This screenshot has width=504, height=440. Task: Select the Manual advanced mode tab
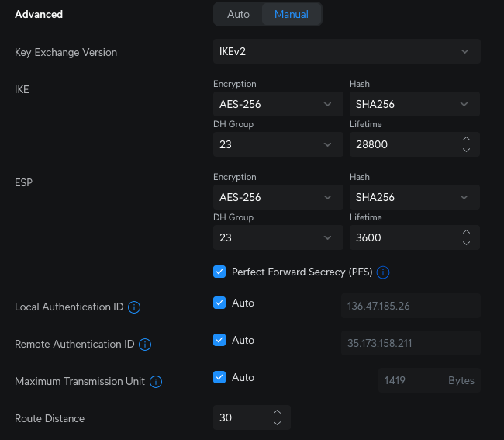point(292,14)
